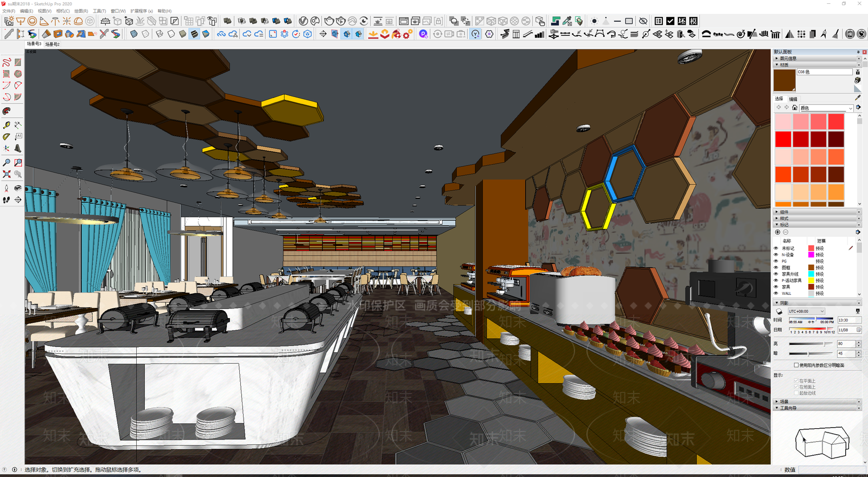This screenshot has width=868, height=477.
Task: Select the Tape Measure tool
Action: pyautogui.click(x=7, y=125)
